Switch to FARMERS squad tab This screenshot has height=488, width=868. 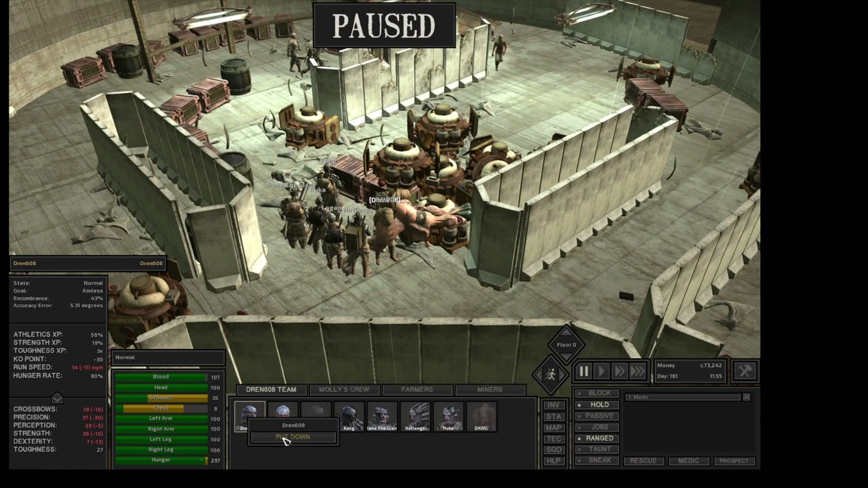tap(417, 390)
